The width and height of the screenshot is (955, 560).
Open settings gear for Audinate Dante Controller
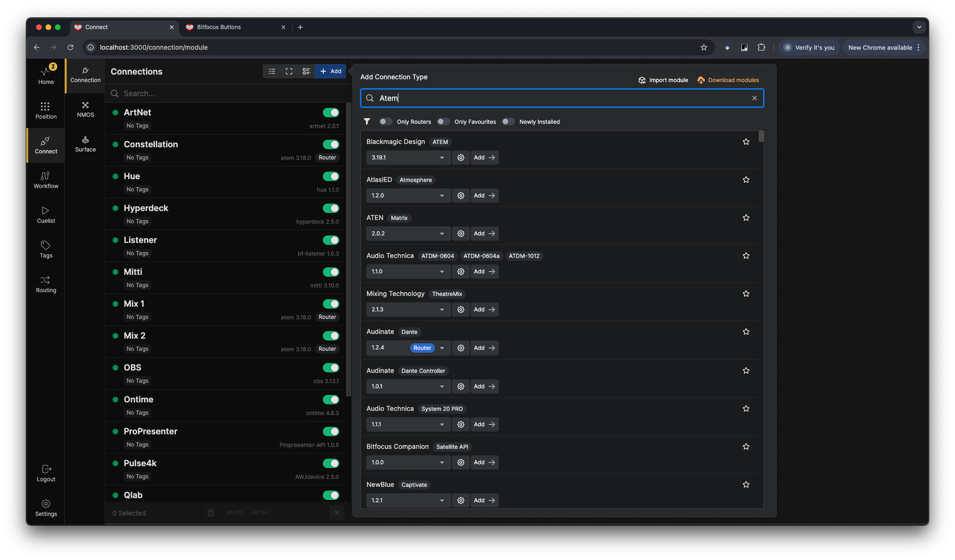(461, 386)
